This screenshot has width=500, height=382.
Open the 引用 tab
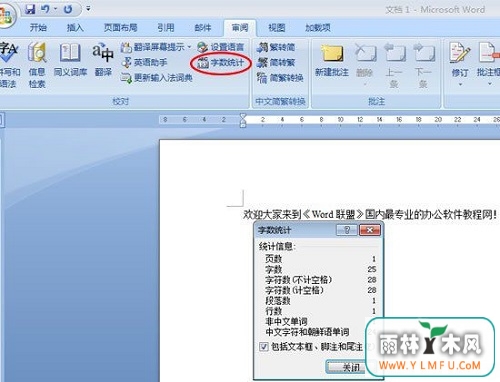pos(166,27)
